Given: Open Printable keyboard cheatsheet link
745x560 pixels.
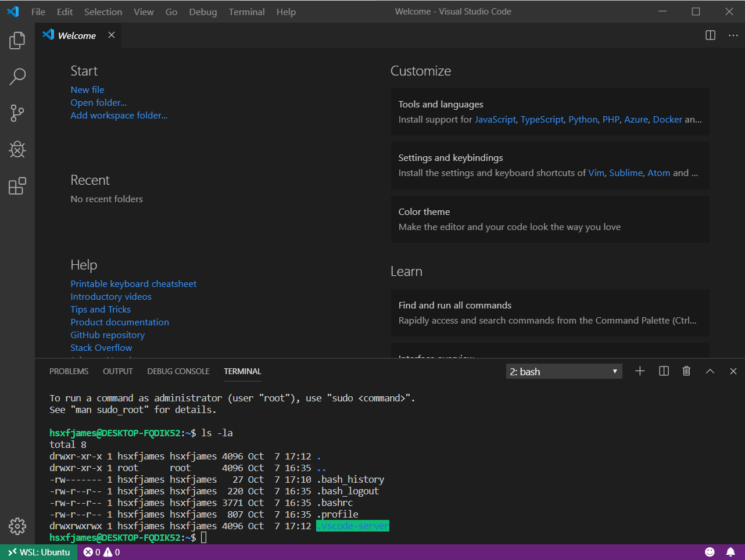Looking at the screenshot, I should click(x=134, y=283).
